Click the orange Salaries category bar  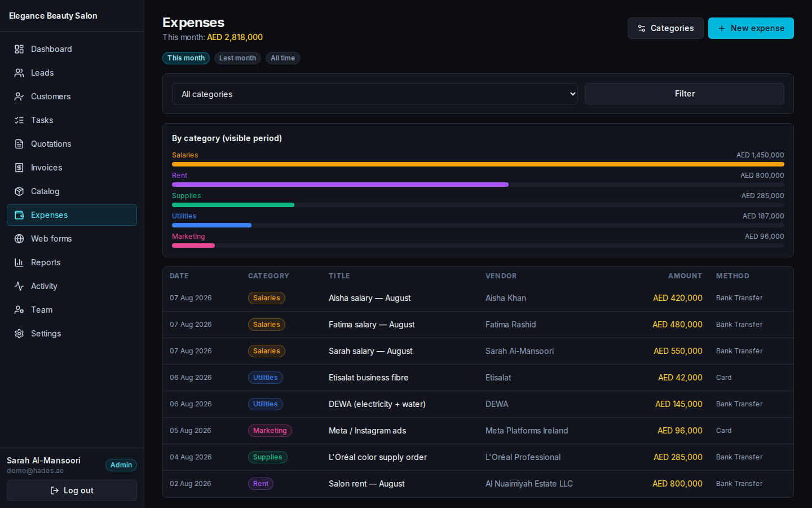[x=478, y=164]
